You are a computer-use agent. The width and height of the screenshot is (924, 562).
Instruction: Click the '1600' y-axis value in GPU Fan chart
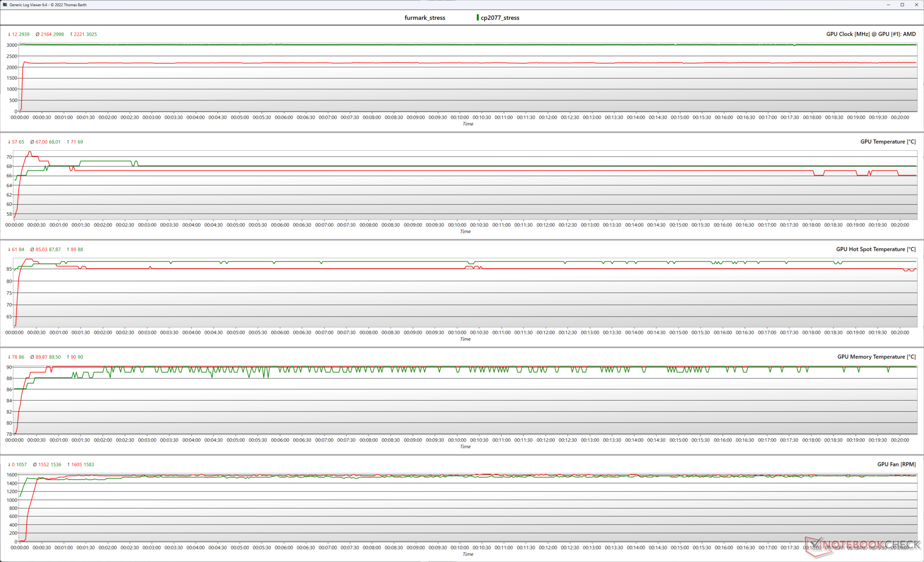12,475
